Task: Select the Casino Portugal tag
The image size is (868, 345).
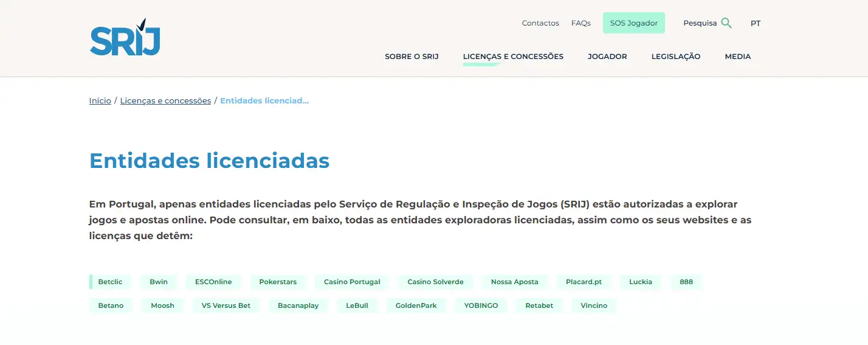Action: 352,282
